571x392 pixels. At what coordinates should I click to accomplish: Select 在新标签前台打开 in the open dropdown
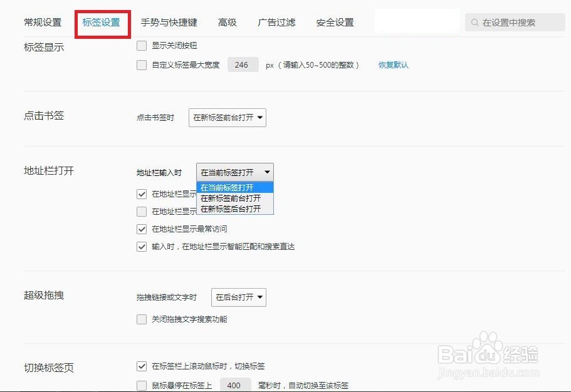tap(232, 199)
